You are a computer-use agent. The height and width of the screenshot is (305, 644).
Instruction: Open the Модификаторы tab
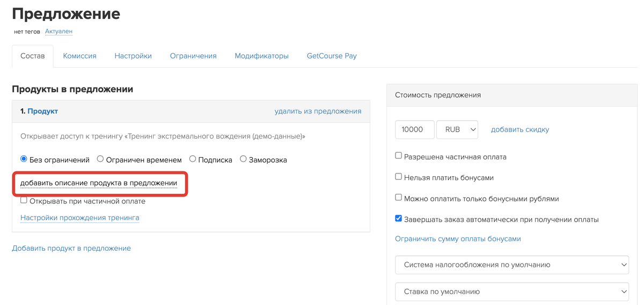click(261, 56)
